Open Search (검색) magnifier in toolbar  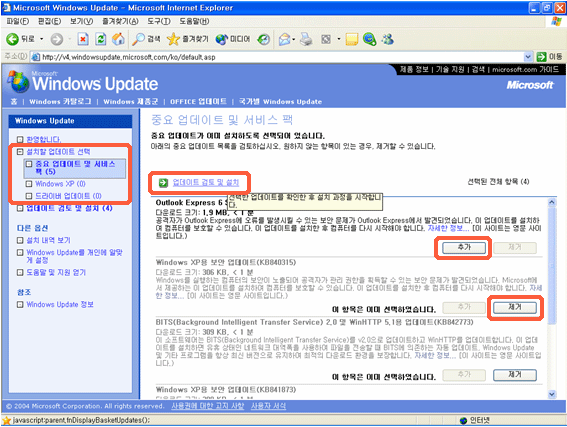(x=146, y=39)
